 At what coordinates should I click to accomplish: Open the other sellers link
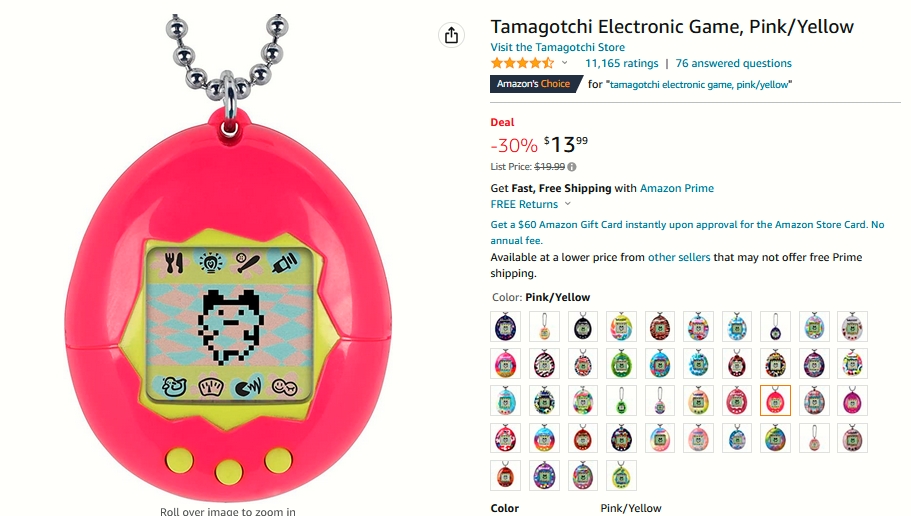(679, 257)
